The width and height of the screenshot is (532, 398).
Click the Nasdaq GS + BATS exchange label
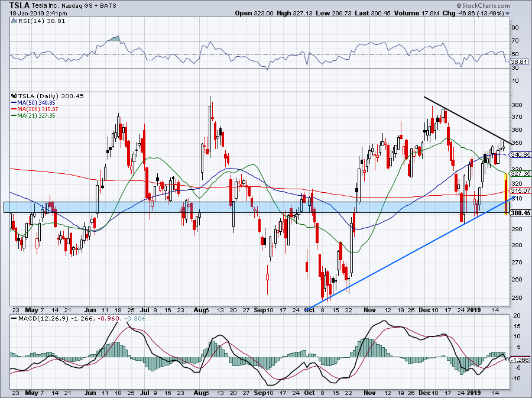(89, 6)
